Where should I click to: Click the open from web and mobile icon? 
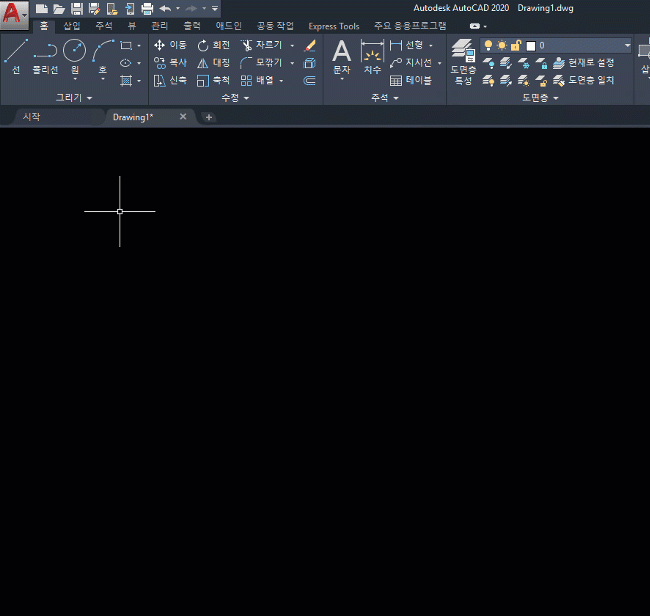click(x=112, y=8)
